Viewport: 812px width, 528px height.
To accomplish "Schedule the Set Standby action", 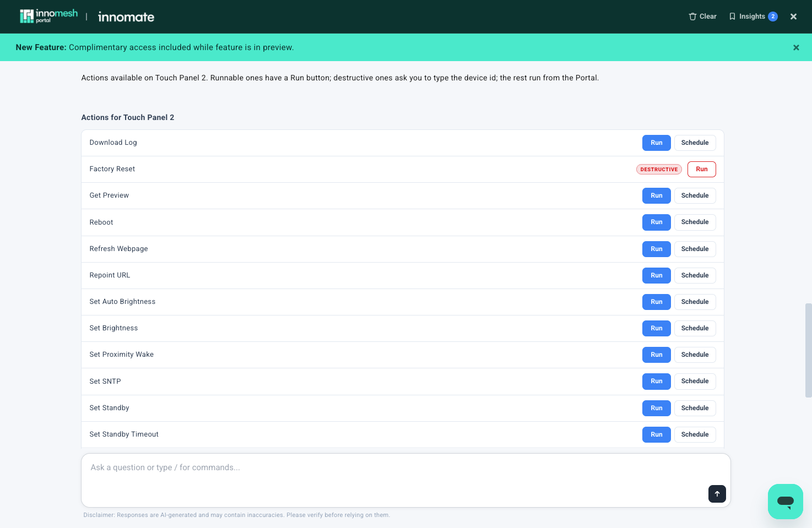I will pyautogui.click(x=695, y=408).
